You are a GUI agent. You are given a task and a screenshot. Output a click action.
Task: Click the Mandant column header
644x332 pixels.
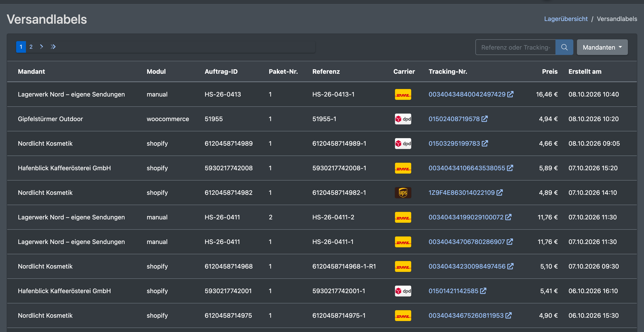(x=32, y=71)
